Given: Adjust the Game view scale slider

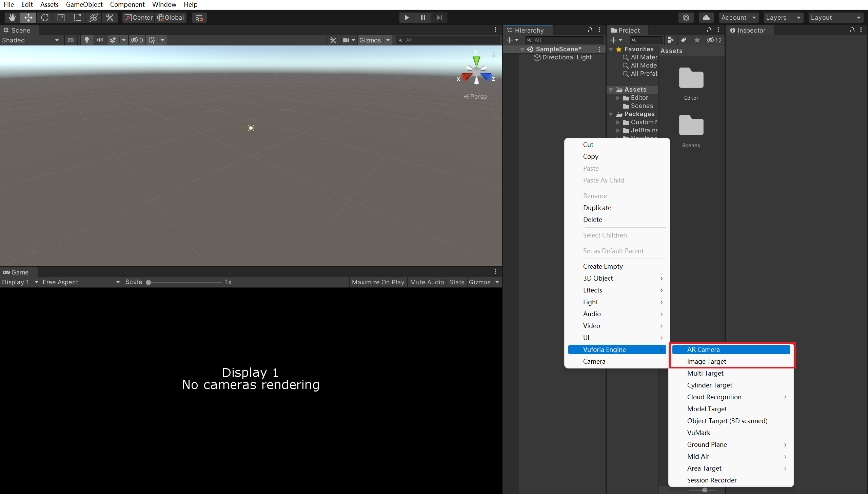Looking at the screenshot, I should tap(149, 282).
